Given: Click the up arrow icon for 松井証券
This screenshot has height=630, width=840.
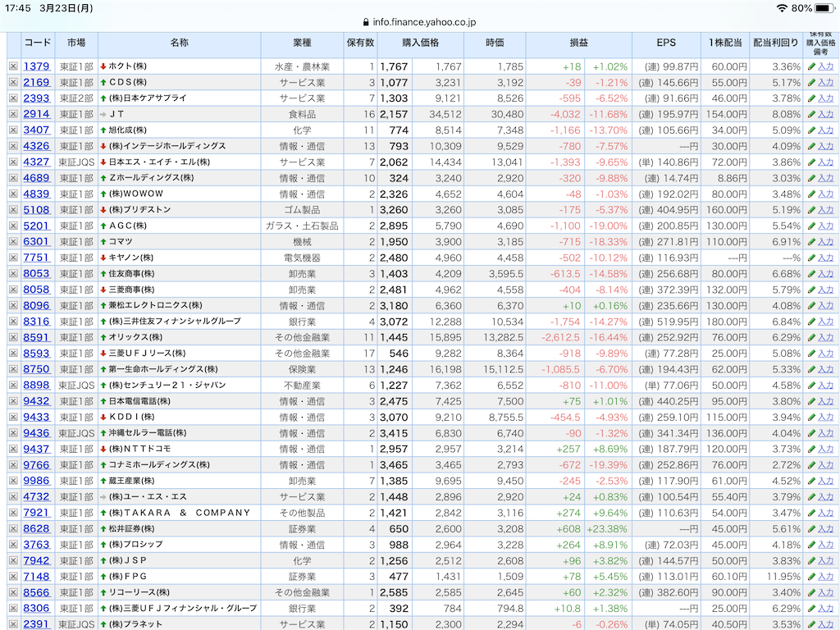Looking at the screenshot, I should pyautogui.click(x=103, y=529).
